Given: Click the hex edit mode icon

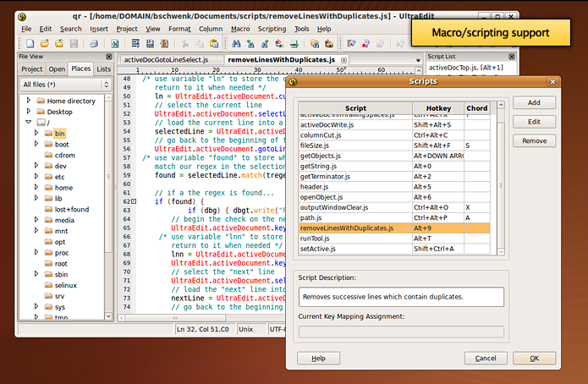Looking at the screenshot, I should click(150, 44).
